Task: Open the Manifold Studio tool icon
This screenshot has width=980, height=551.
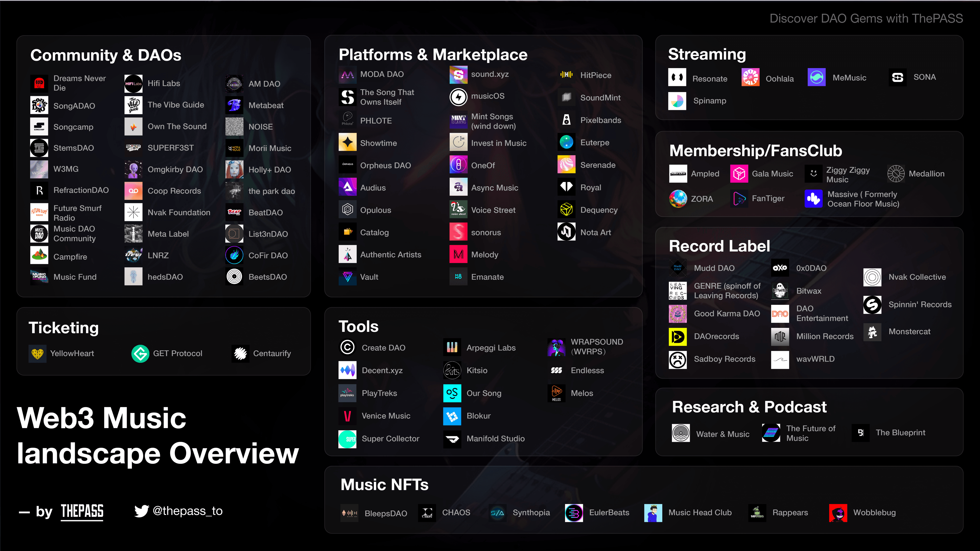Action: (x=452, y=439)
